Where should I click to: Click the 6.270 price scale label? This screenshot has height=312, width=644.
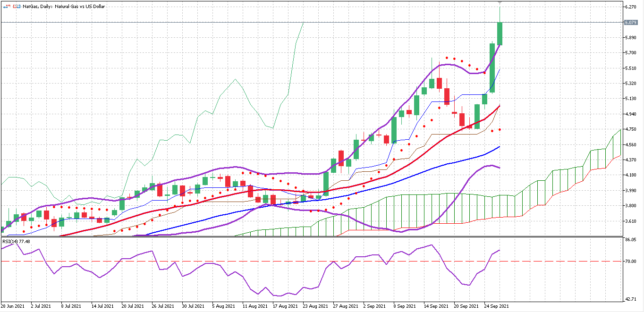630,7
